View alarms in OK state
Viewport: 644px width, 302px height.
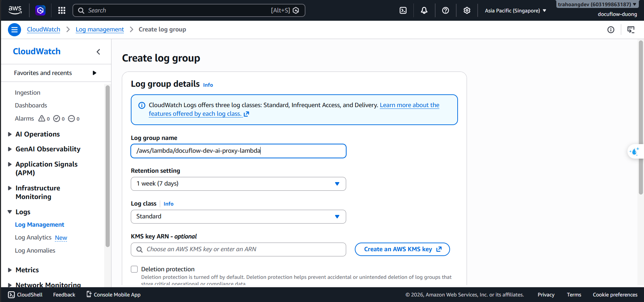click(59, 119)
